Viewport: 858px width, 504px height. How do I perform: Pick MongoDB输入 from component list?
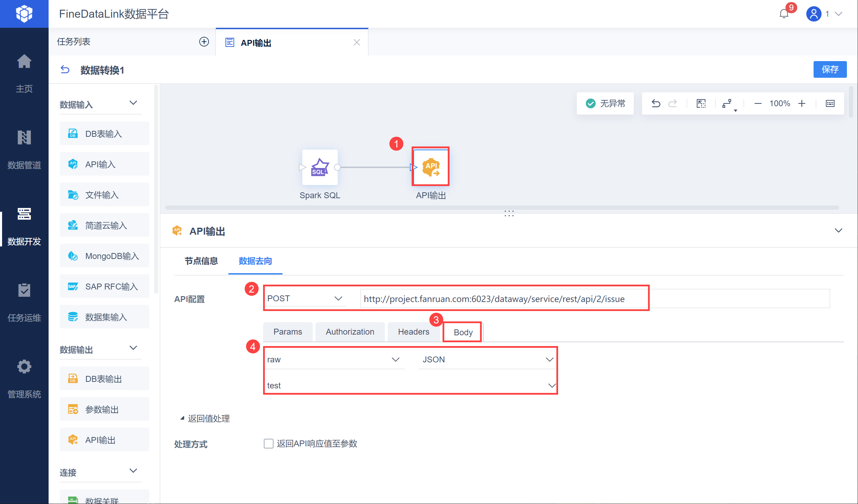click(x=104, y=256)
